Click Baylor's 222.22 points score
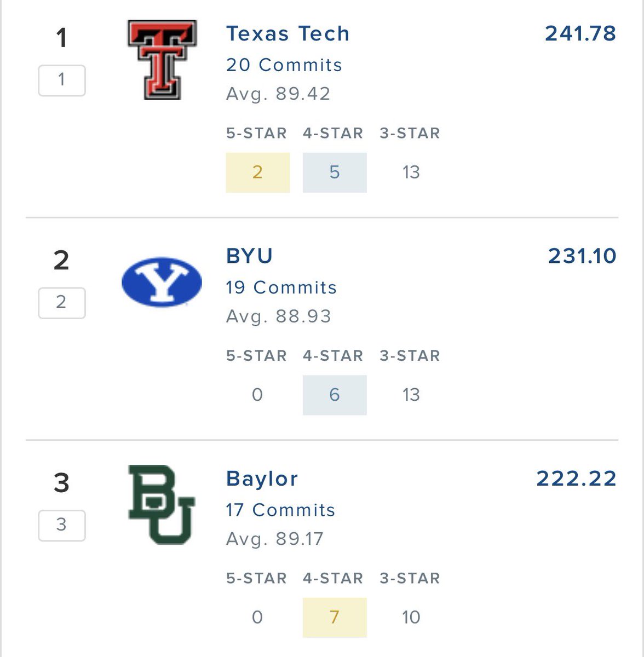This screenshot has width=644, height=657. coord(576,479)
